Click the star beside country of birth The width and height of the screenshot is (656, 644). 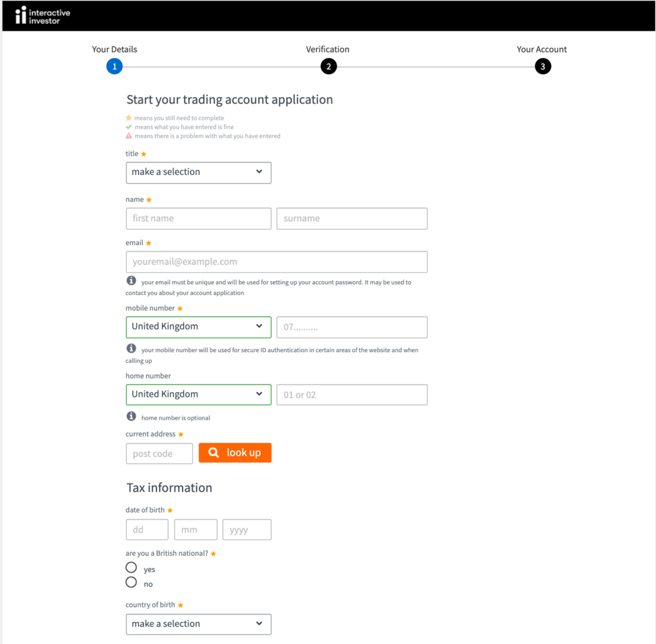(180, 605)
